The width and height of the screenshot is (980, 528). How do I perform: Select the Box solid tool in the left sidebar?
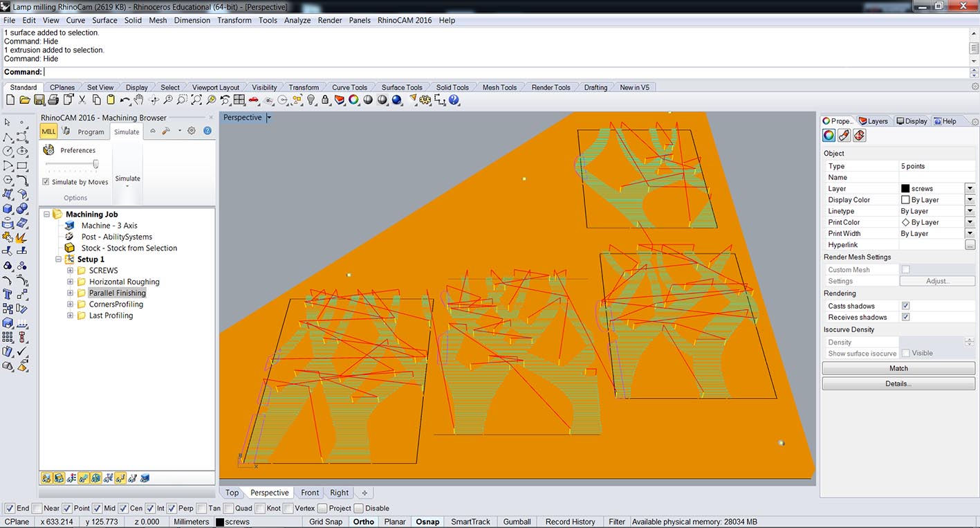8,209
